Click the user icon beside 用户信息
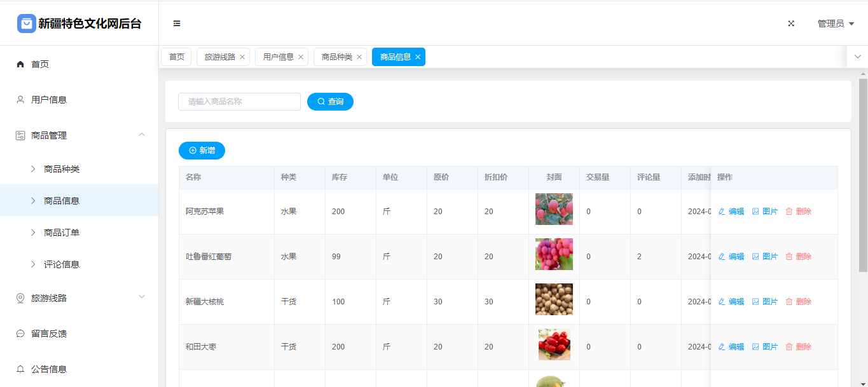 [20, 100]
